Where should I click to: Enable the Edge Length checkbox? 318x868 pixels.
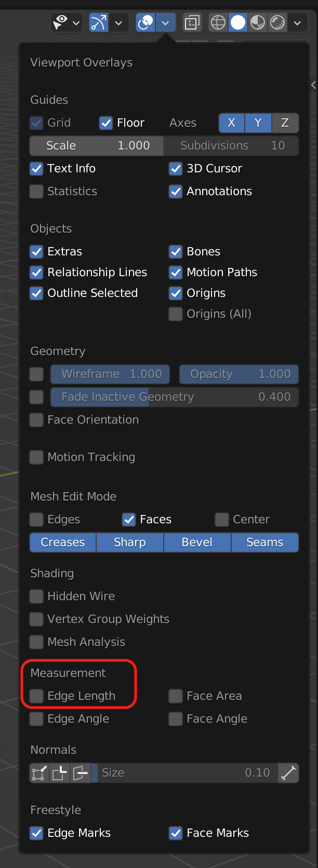(x=36, y=696)
